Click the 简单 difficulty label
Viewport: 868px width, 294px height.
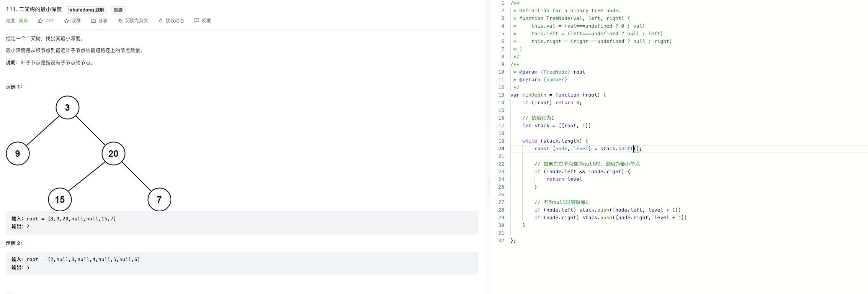(x=23, y=21)
